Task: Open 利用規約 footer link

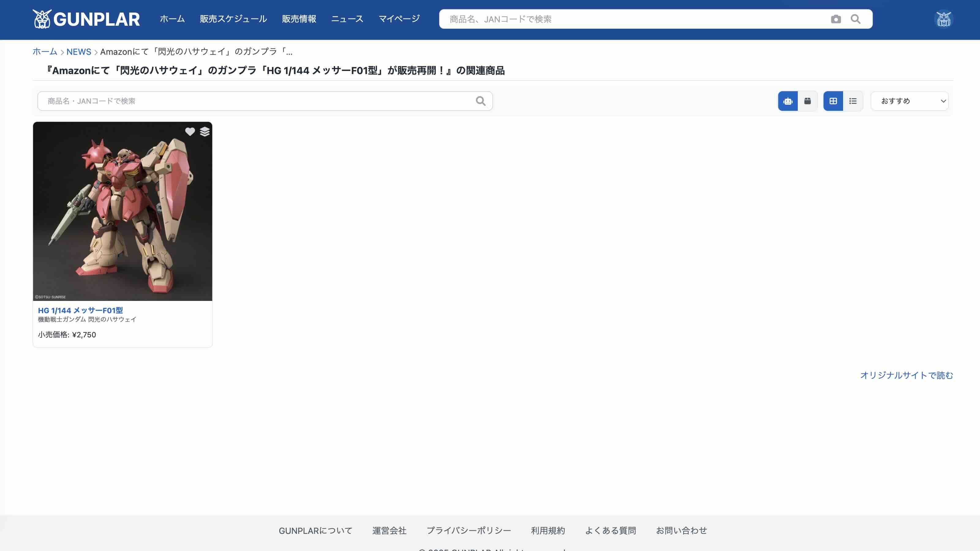Action: pyautogui.click(x=548, y=530)
